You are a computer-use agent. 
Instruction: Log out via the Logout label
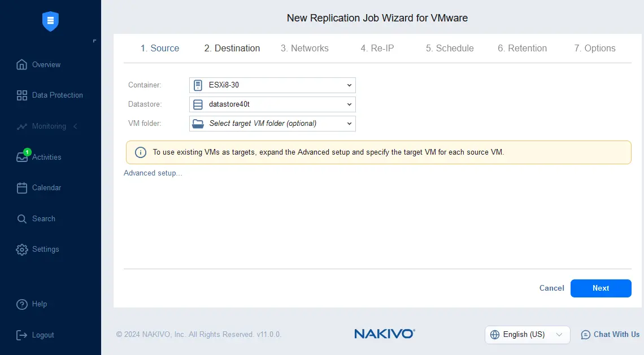[x=43, y=335]
